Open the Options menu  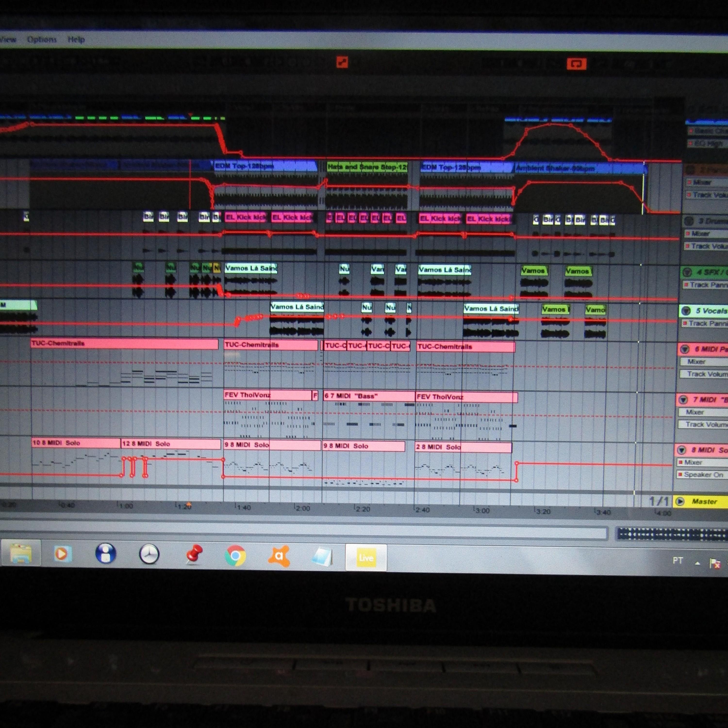click(42, 39)
